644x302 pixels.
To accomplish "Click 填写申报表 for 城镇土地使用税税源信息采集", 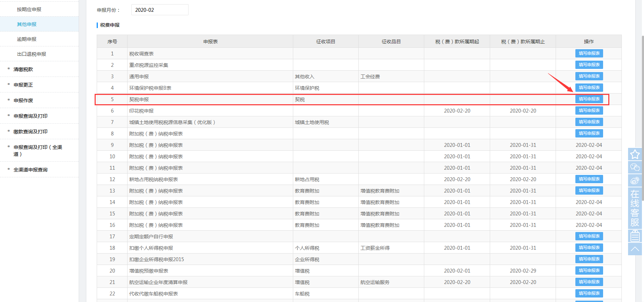I will tap(589, 122).
